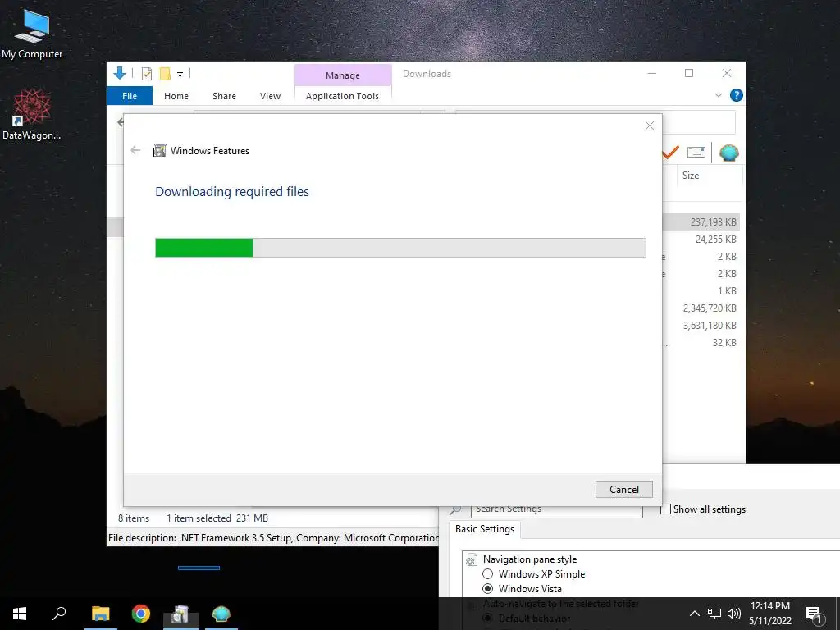Click the green download progress bar
The image size is (840, 630).
[400, 248]
